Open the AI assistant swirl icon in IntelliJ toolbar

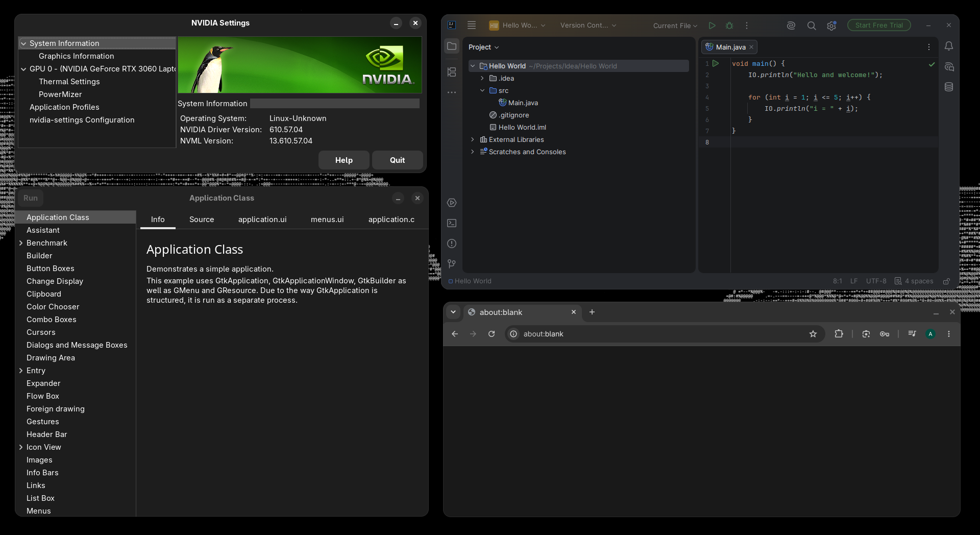pyautogui.click(x=791, y=26)
